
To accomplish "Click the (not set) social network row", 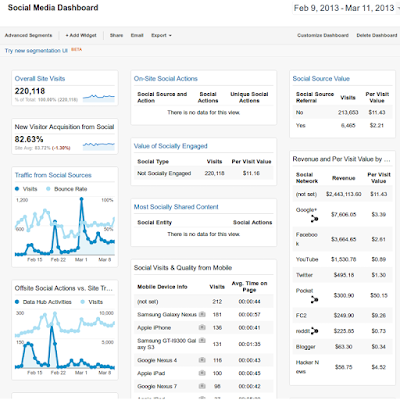I will pos(342,194).
